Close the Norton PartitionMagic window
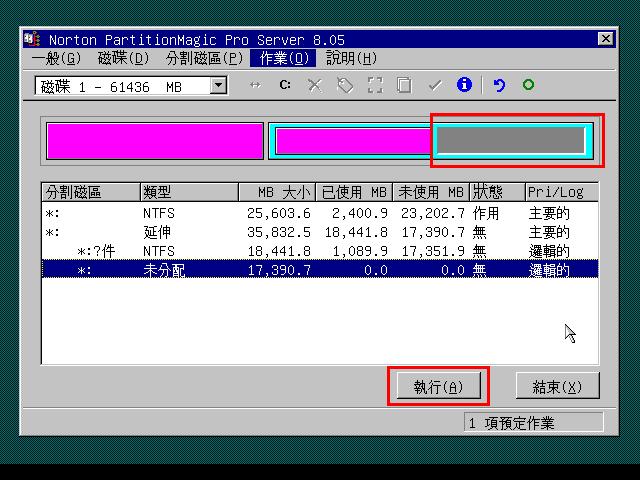 [x=606, y=39]
